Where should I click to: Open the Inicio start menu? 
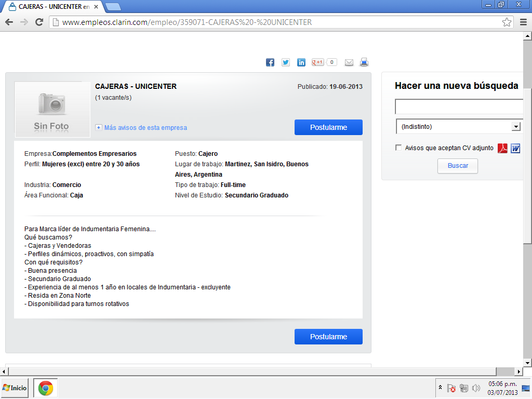pos(15,388)
